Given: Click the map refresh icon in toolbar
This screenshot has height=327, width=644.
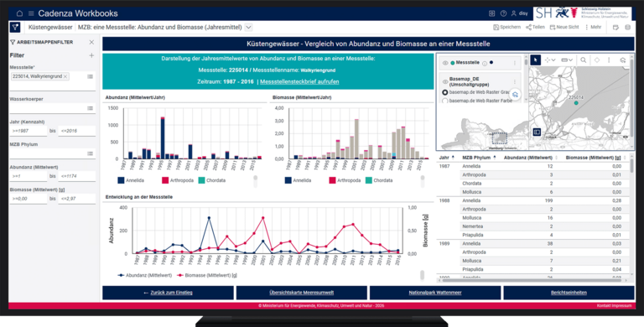Looking at the screenshot, I should [x=623, y=60].
